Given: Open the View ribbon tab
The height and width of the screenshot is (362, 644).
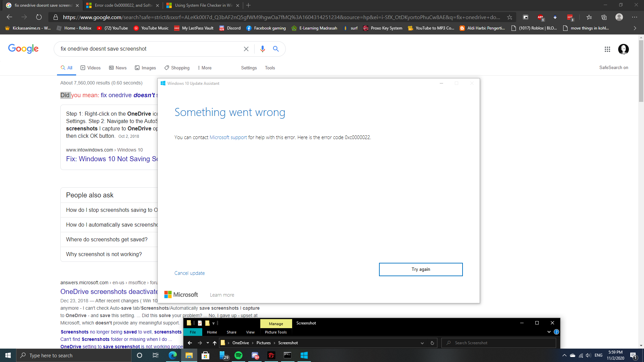Looking at the screenshot, I should [250, 332].
